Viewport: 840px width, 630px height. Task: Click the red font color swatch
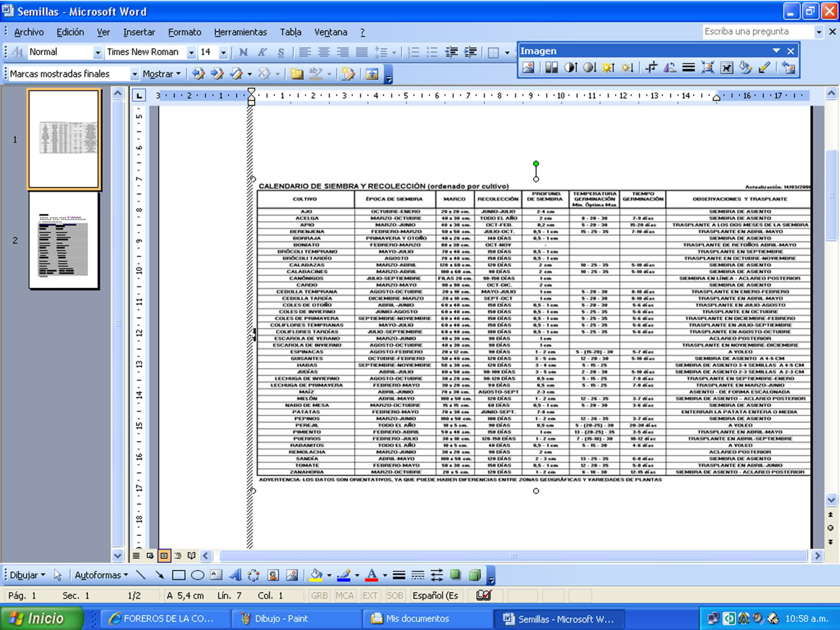pos(372,575)
